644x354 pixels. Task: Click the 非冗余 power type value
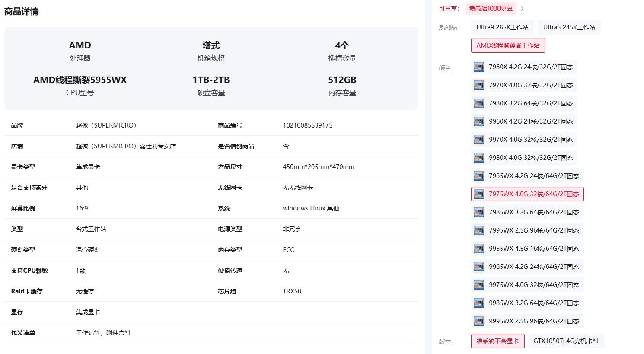[x=292, y=229]
